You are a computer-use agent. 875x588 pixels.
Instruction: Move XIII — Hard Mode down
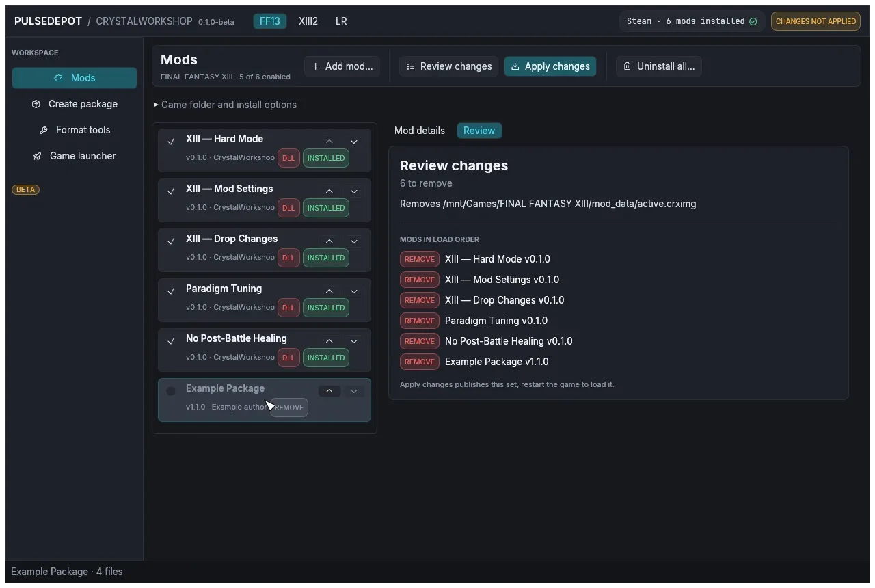pyautogui.click(x=354, y=142)
